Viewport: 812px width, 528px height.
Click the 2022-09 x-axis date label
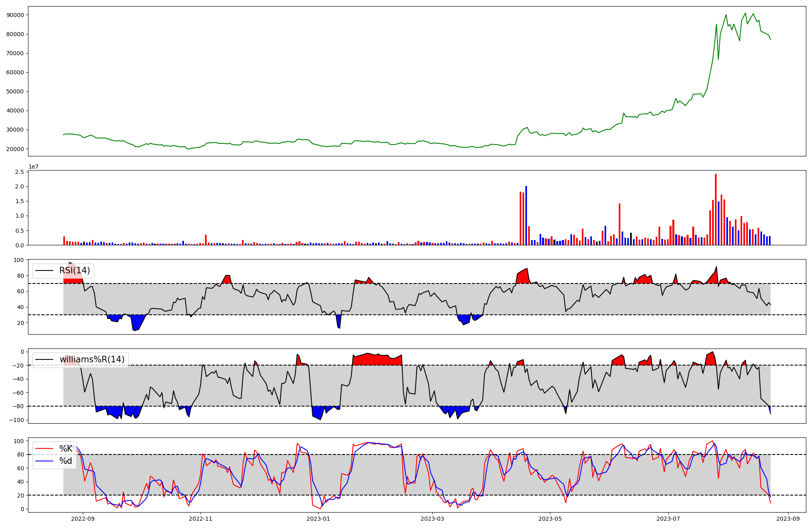[83, 519]
